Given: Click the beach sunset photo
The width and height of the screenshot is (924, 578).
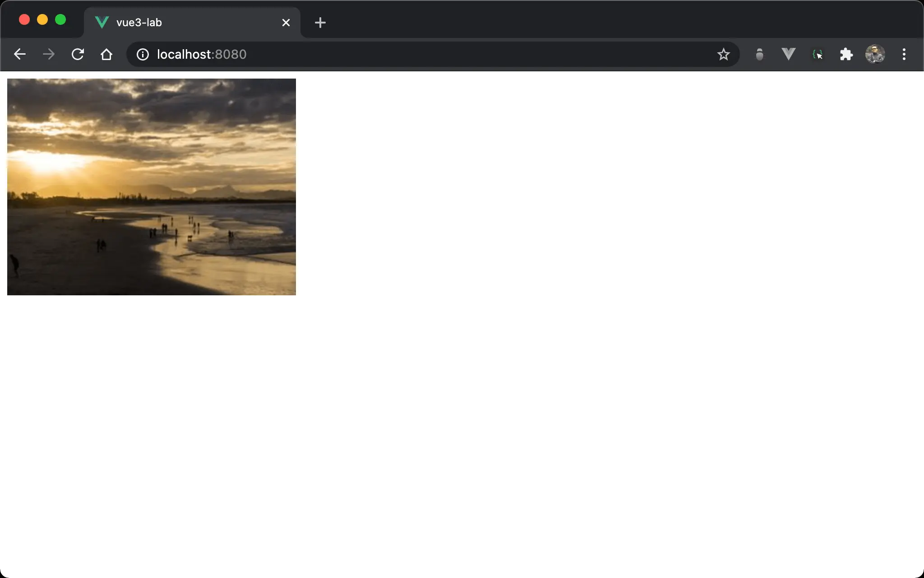Looking at the screenshot, I should click(x=152, y=186).
